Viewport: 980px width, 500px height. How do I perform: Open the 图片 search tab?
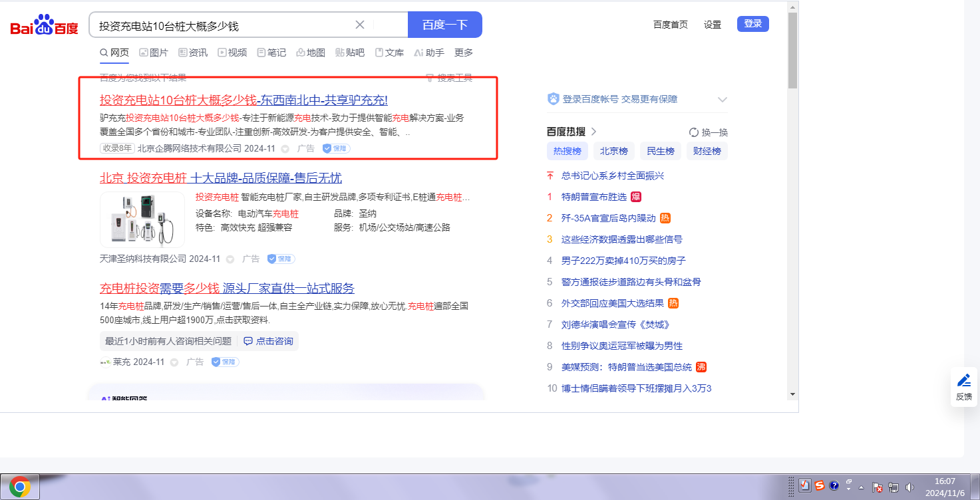tap(154, 53)
